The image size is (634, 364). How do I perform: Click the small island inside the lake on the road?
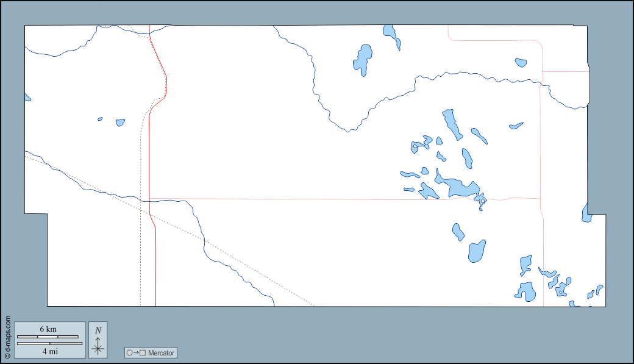(x=483, y=201)
